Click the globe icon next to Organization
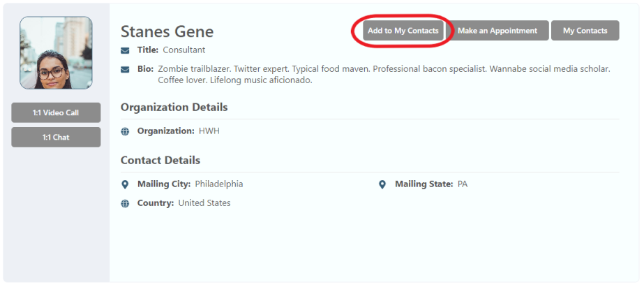Image resolution: width=644 pixels, height=287 pixels. point(125,131)
